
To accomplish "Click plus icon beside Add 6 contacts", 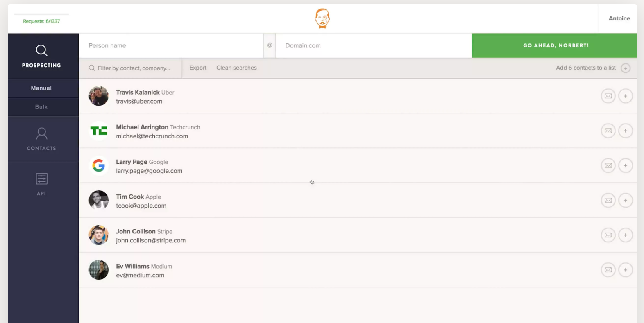I will coord(626,68).
